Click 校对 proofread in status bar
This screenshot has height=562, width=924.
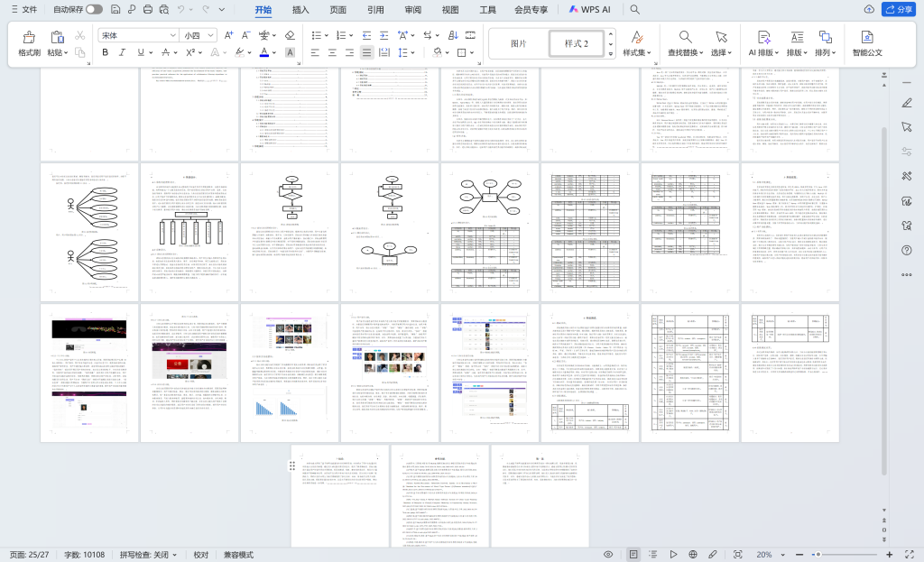pos(201,555)
